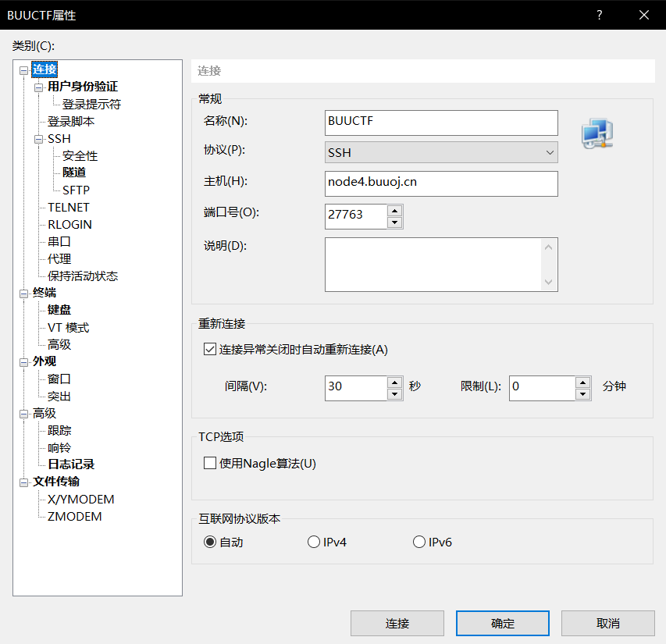Collapse the 终端 tree branch
Viewport: 666px width, 644px height.
(23, 292)
